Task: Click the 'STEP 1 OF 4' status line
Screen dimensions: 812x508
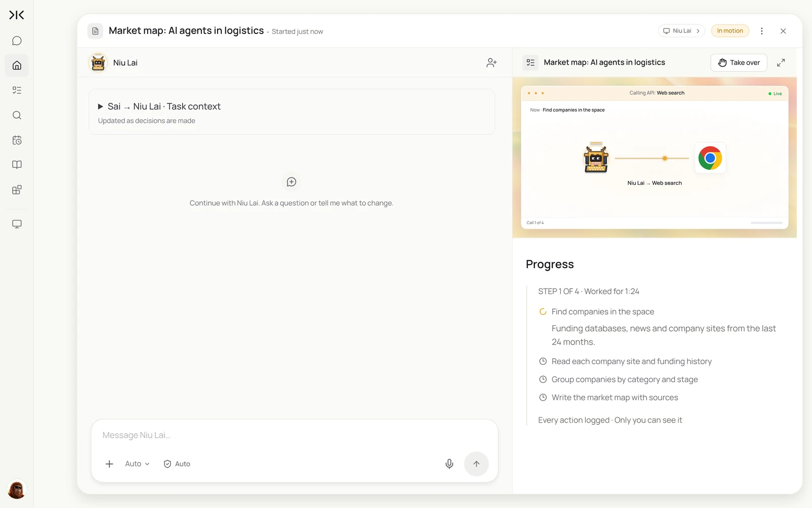Action: [x=589, y=292]
